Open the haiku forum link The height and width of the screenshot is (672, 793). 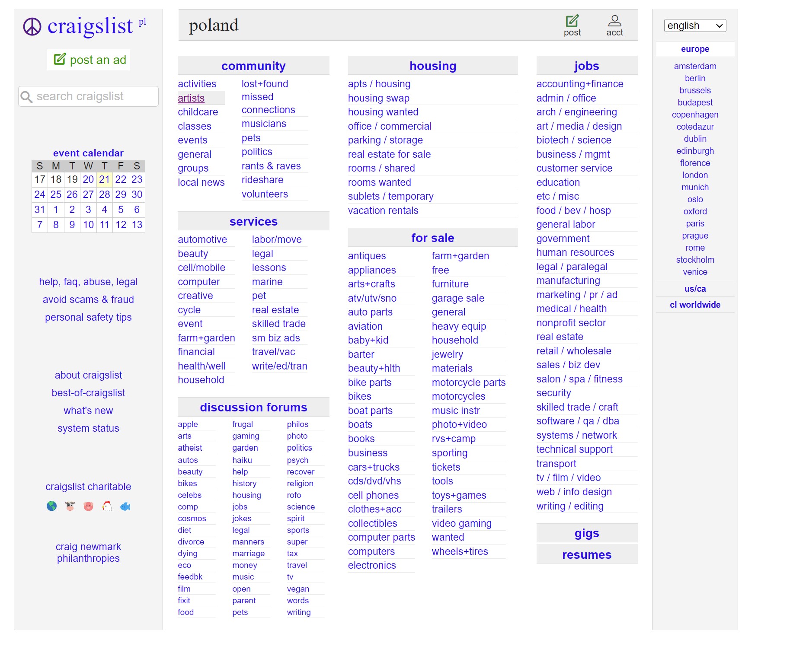242,460
